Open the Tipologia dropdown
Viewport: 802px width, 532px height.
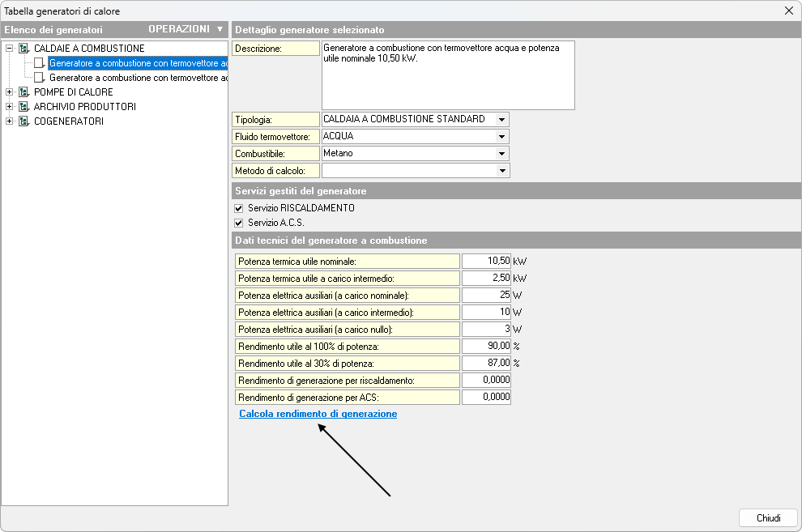502,119
